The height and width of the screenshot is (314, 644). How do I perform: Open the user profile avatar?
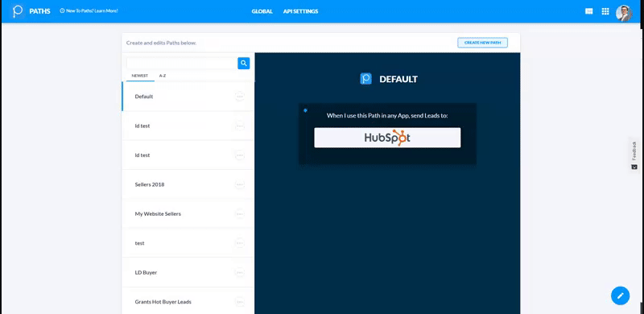pyautogui.click(x=623, y=13)
